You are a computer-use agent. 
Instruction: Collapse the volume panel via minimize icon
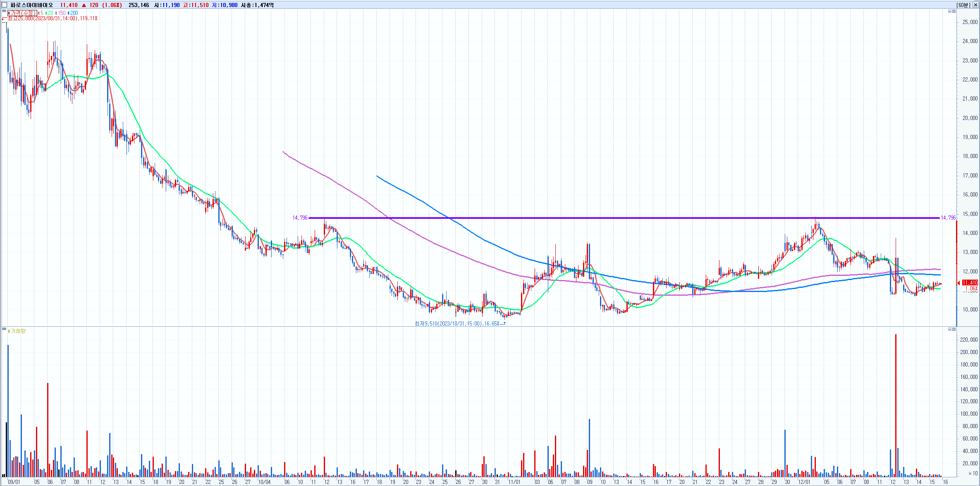pyautogui.click(x=950, y=329)
